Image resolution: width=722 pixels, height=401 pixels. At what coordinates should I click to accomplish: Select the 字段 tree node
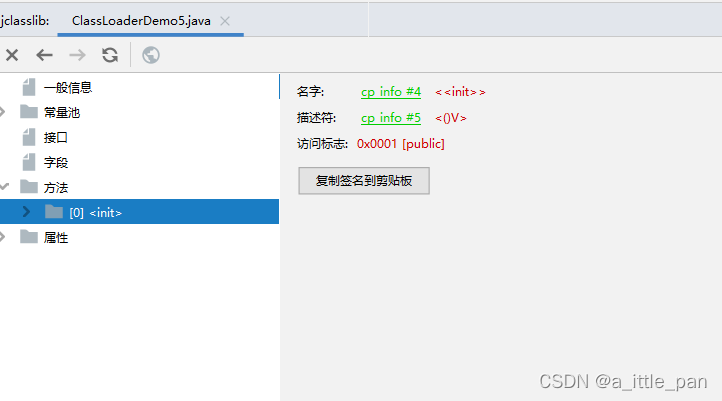click(x=56, y=163)
